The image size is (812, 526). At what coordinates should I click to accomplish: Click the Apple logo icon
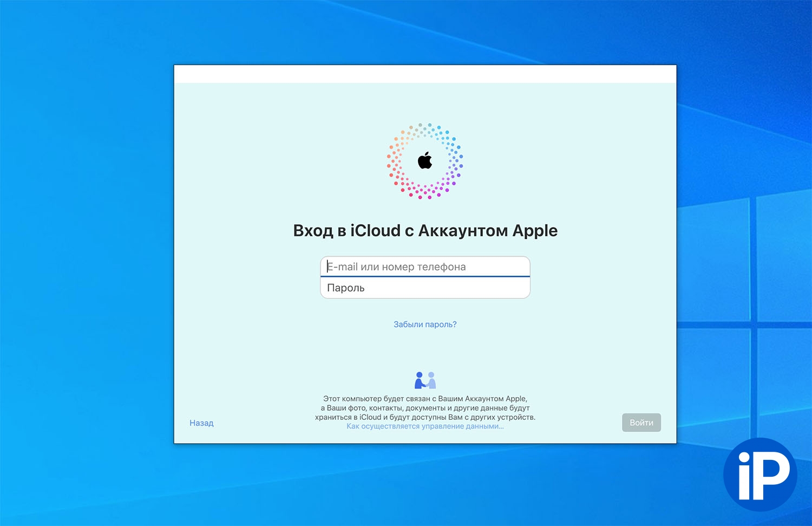tap(425, 160)
